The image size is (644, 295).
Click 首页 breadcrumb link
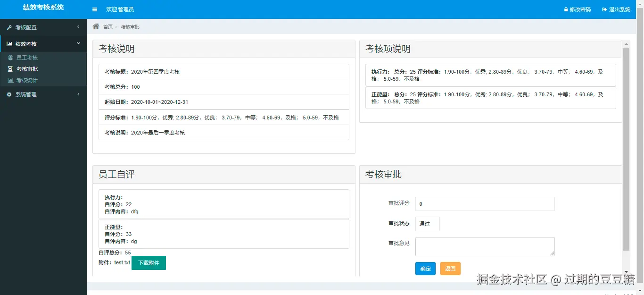click(108, 27)
